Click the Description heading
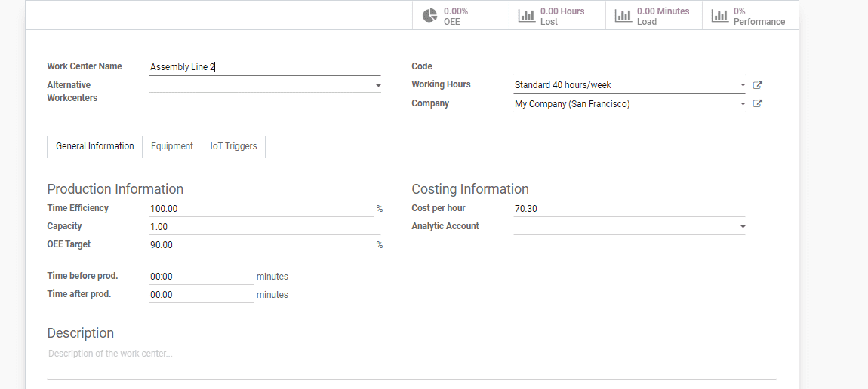Viewport: 868px width, 389px height. (80, 333)
